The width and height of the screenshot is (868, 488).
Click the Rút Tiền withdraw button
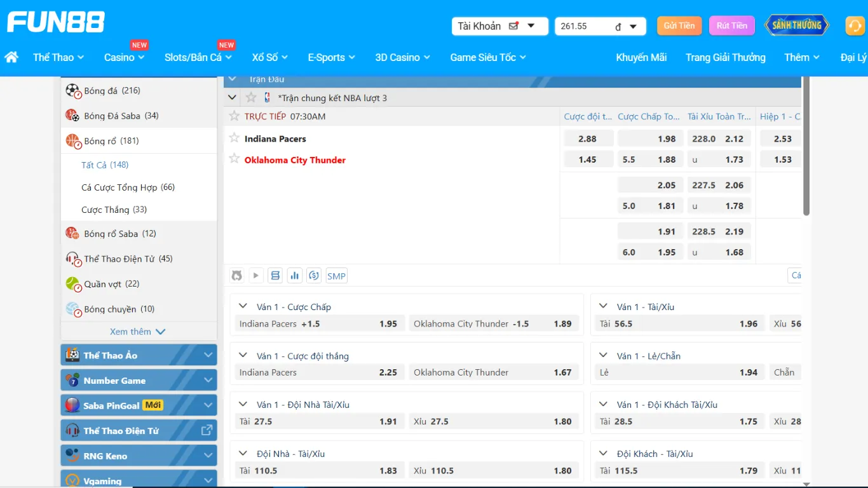(731, 26)
